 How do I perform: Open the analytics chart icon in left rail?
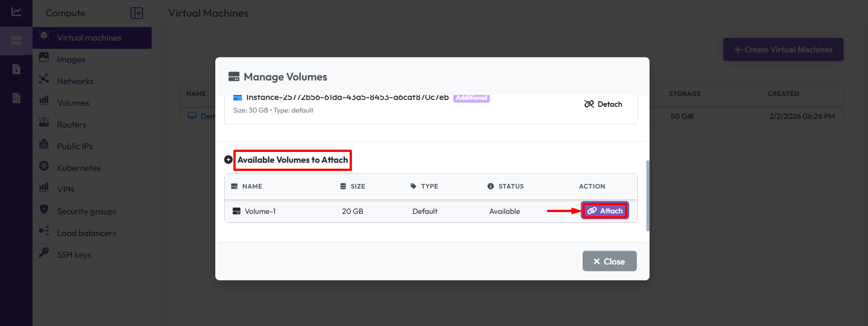tap(16, 12)
